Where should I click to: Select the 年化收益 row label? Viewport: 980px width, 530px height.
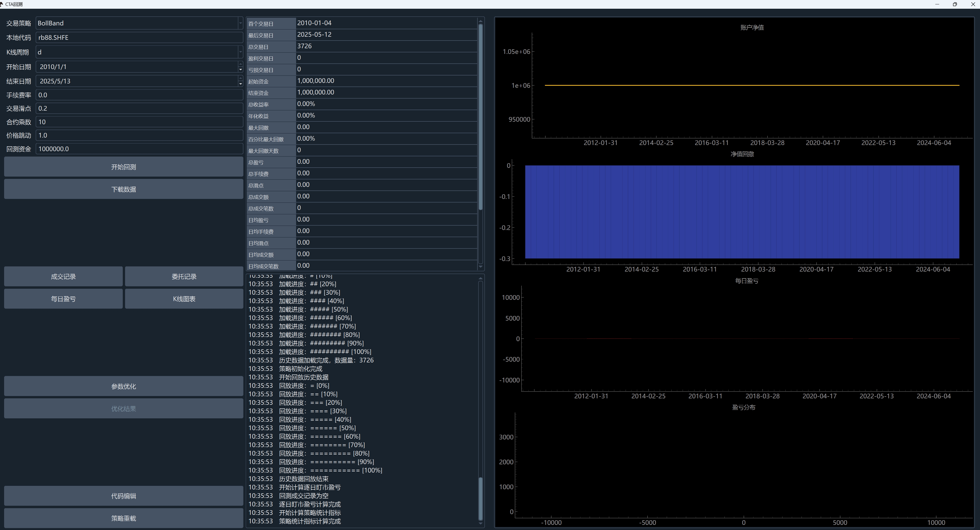[x=271, y=116]
